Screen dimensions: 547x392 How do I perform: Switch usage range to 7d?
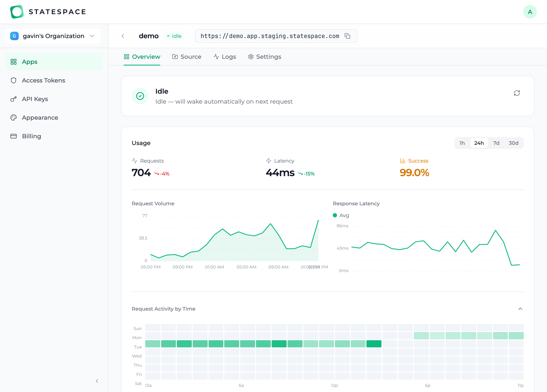(496, 143)
